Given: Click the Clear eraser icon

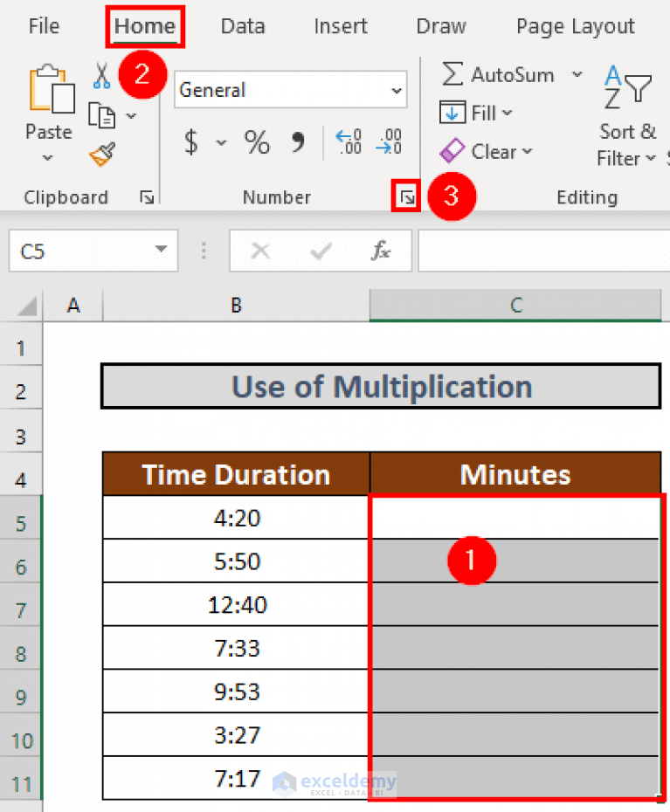Looking at the screenshot, I should tap(452, 151).
